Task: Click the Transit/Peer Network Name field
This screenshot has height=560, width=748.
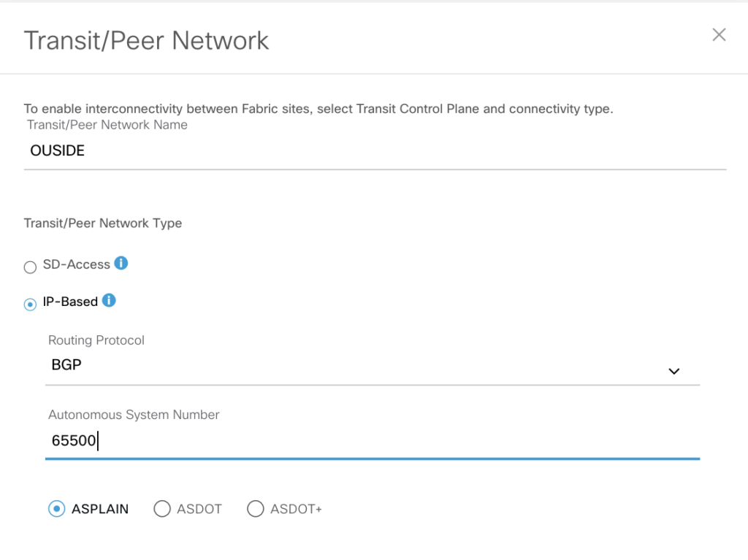Action: pyautogui.click(x=374, y=151)
